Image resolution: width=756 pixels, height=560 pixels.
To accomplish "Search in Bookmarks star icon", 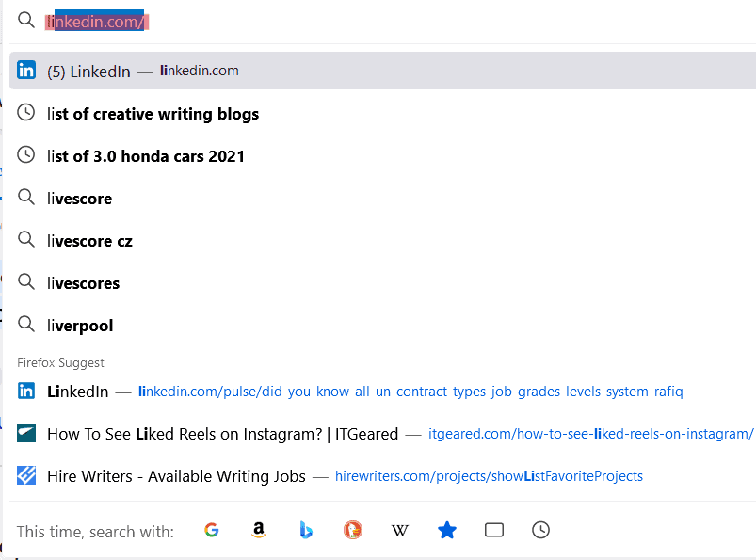I will click(x=447, y=530).
